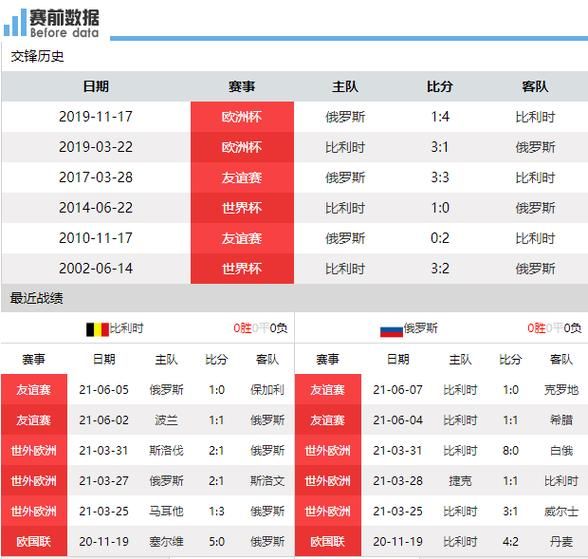Click the 比利时 team name beside Belgium flag

pos(126,328)
